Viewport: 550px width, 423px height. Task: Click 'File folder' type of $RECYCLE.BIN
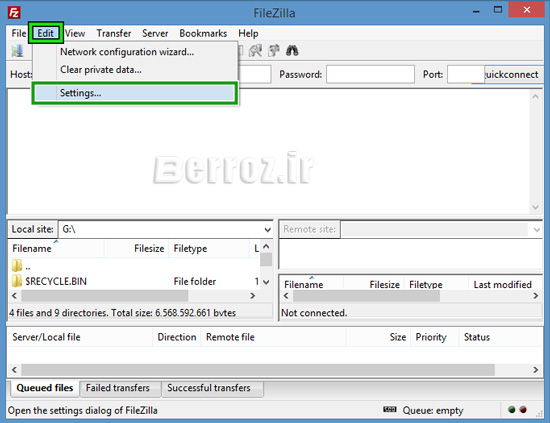195,281
